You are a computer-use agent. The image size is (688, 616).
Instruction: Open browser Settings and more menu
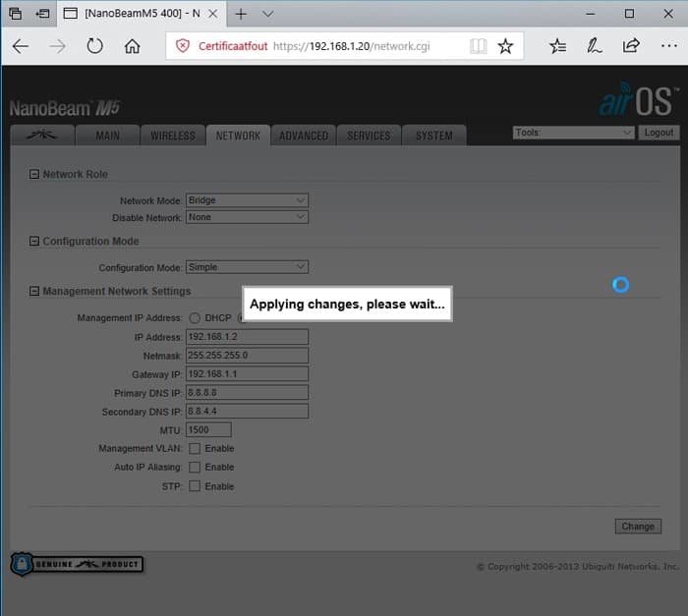click(668, 45)
